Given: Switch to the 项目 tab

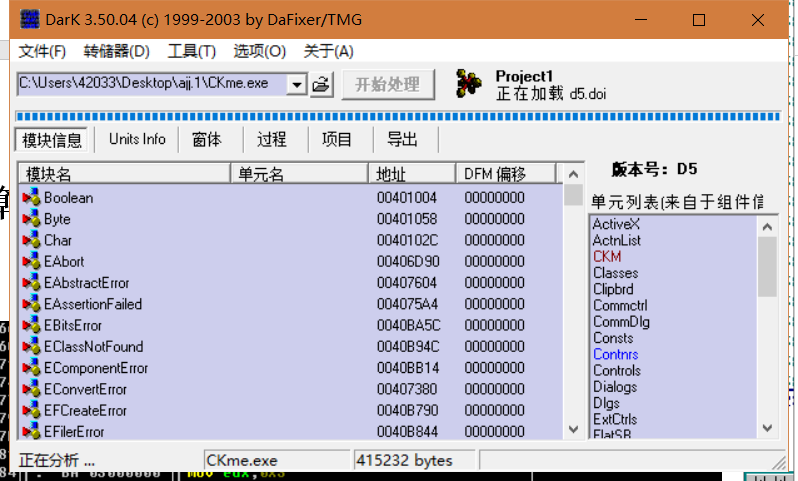Looking at the screenshot, I should pos(336,139).
